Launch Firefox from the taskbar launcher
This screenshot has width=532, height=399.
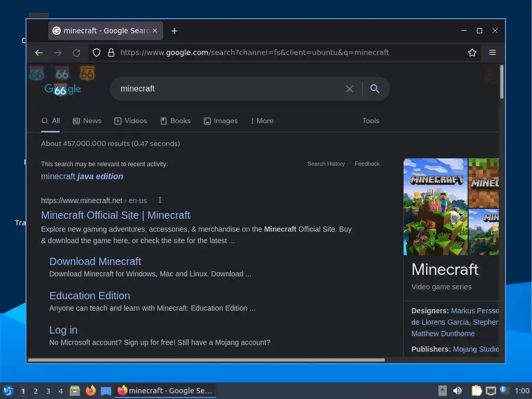[90, 391]
